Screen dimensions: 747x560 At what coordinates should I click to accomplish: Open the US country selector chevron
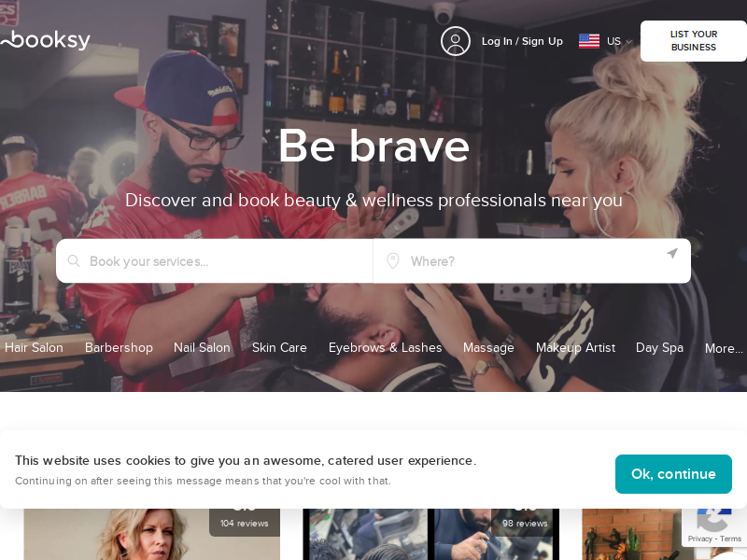click(x=628, y=42)
